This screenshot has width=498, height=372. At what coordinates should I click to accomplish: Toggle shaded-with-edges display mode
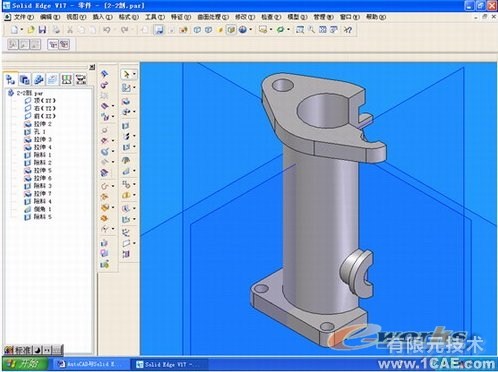231,30
